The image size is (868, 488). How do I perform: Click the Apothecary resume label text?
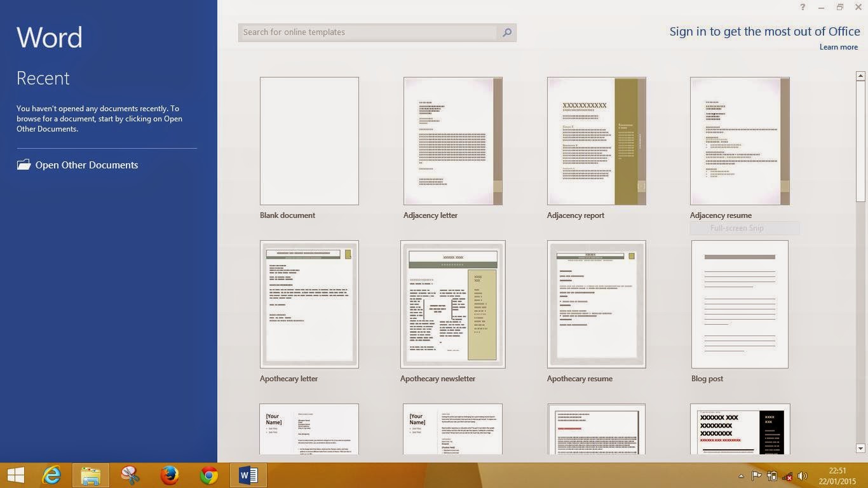[580, 379]
